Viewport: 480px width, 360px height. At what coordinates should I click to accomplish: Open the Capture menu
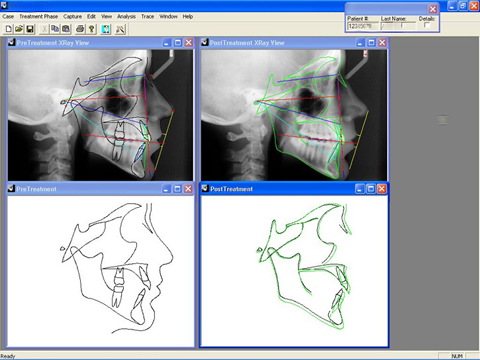coord(72,16)
